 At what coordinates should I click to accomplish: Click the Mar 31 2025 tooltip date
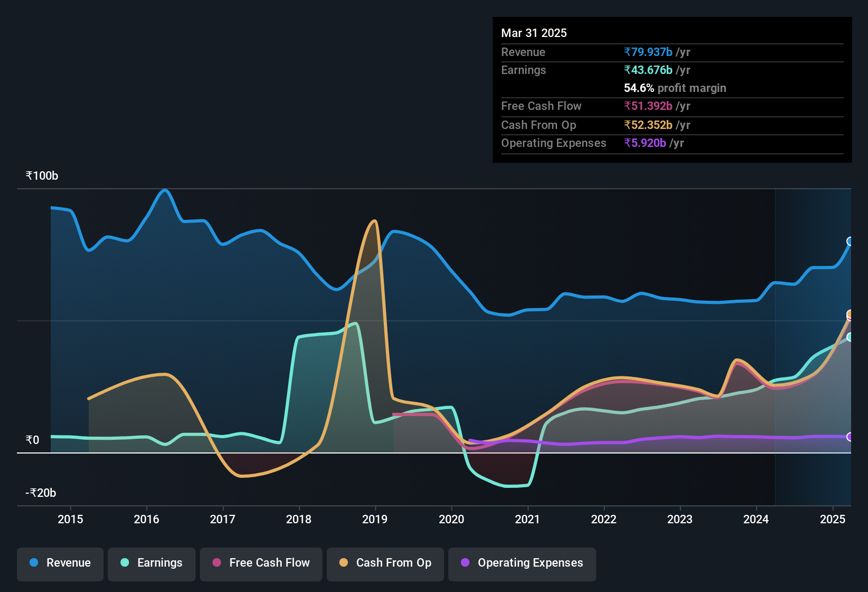(x=534, y=33)
